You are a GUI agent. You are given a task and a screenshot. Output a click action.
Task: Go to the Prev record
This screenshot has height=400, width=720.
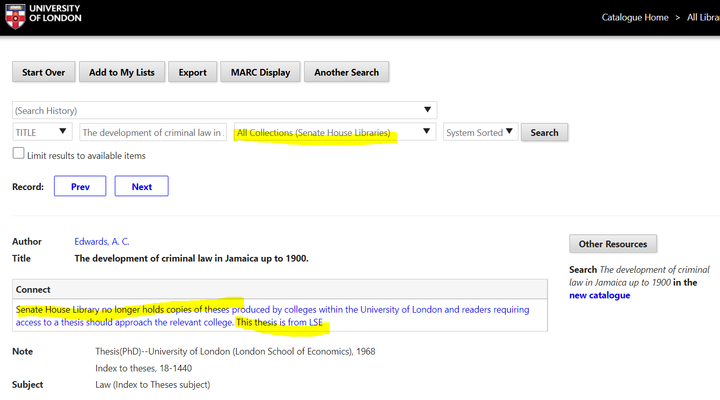[x=80, y=186]
